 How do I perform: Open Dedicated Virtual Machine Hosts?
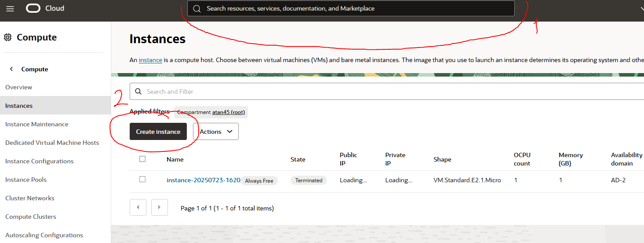point(52,143)
